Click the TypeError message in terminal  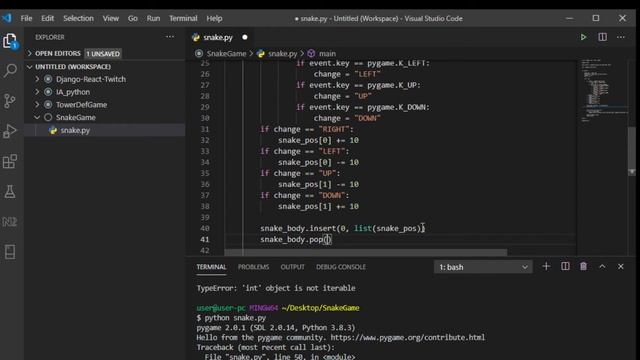tap(276, 288)
